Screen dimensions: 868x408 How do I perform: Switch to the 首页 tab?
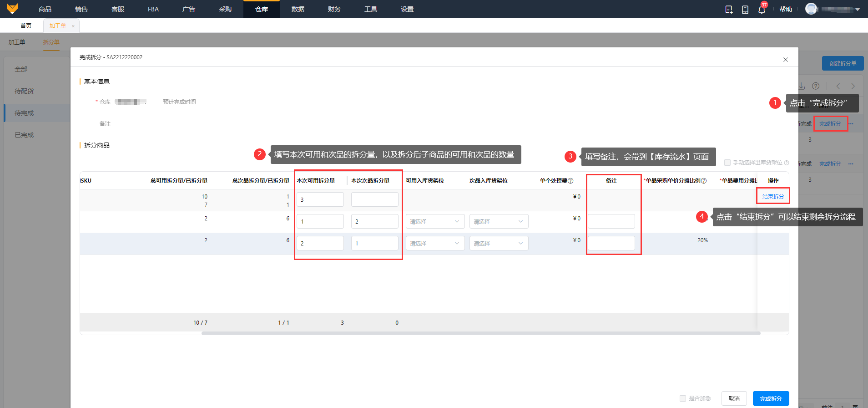26,26
